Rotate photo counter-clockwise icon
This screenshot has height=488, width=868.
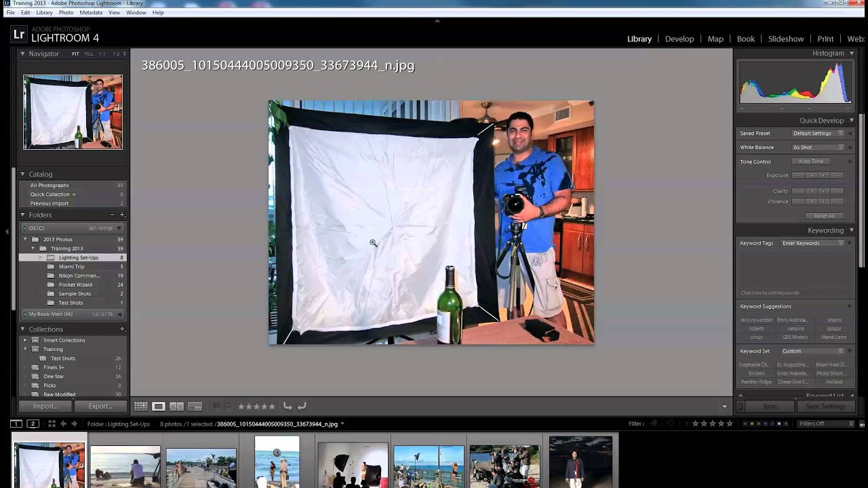[288, 406]
